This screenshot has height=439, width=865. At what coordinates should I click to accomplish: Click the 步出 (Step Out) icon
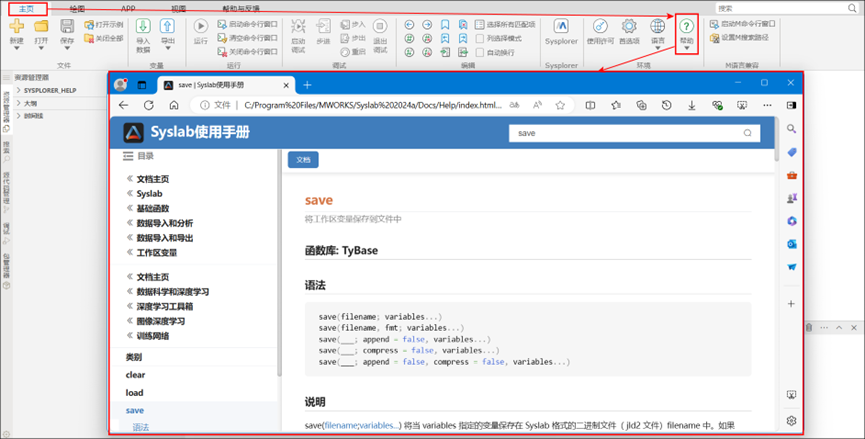click(x=345, y=38)
